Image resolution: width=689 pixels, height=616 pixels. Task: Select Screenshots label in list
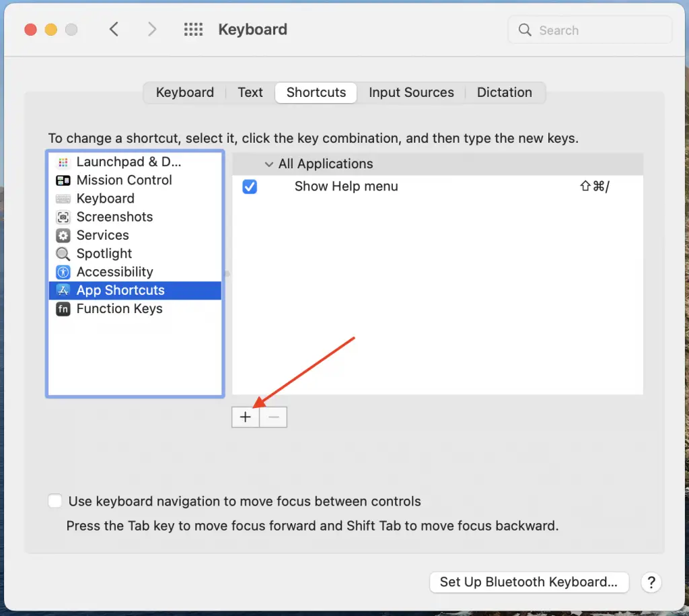coord(114,217)
